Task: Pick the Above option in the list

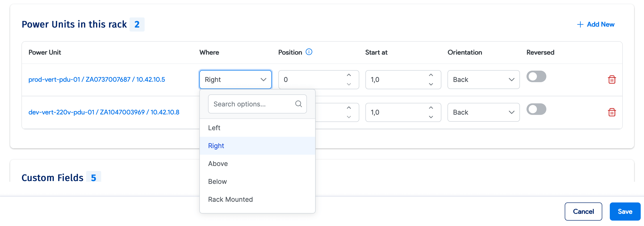Action: pos(218,164)
